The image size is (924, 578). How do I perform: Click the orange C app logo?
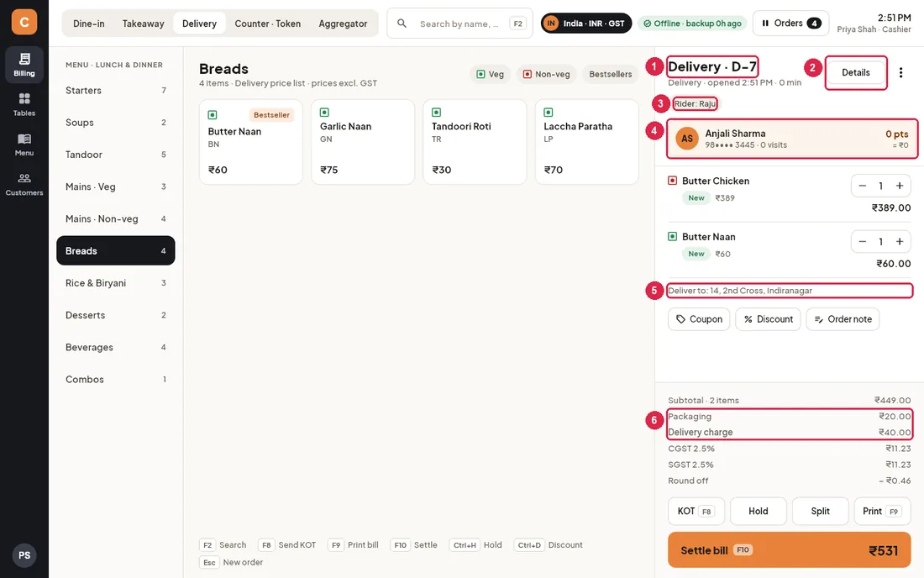tap(24, 22)
